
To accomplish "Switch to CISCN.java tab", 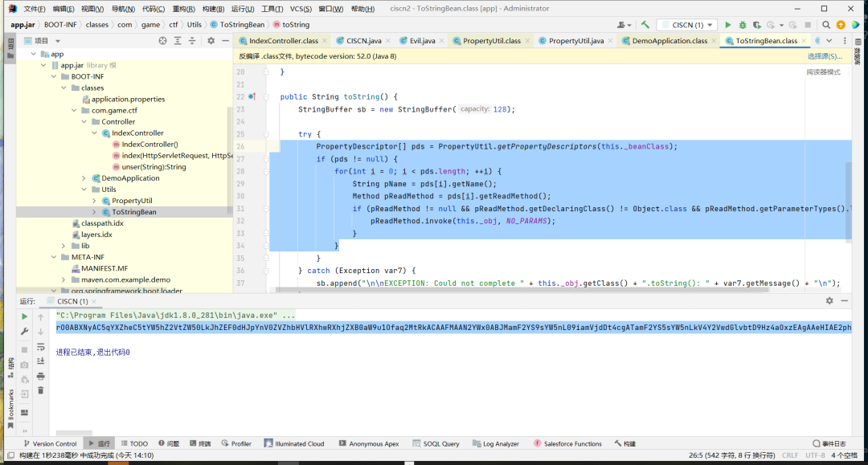I will [x=363, y=41].
